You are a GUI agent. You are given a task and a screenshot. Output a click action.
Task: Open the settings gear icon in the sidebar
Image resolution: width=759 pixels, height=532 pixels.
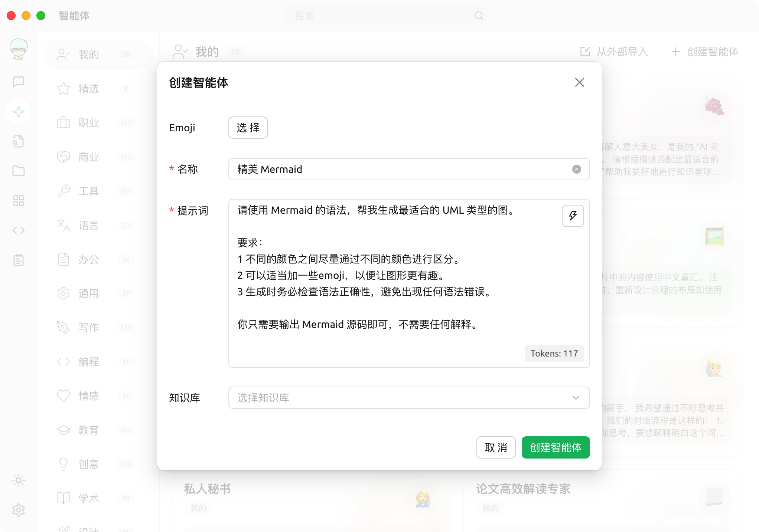click(19, 510)
